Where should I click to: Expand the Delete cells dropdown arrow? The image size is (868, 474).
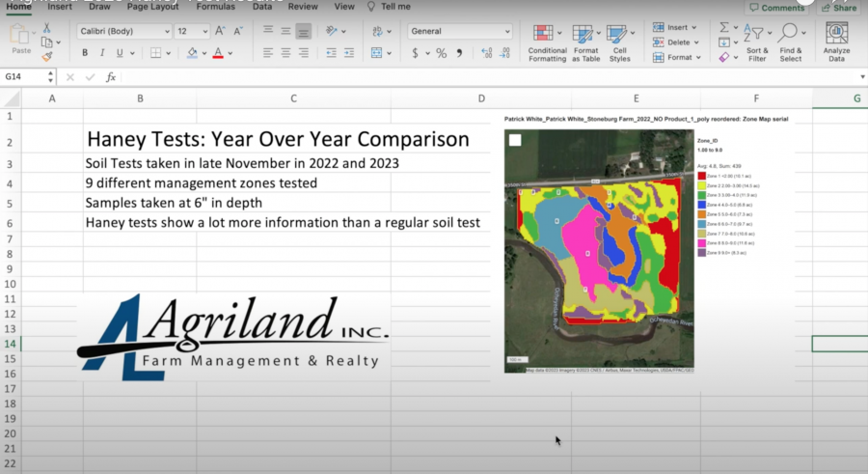[x=696, y=42]
